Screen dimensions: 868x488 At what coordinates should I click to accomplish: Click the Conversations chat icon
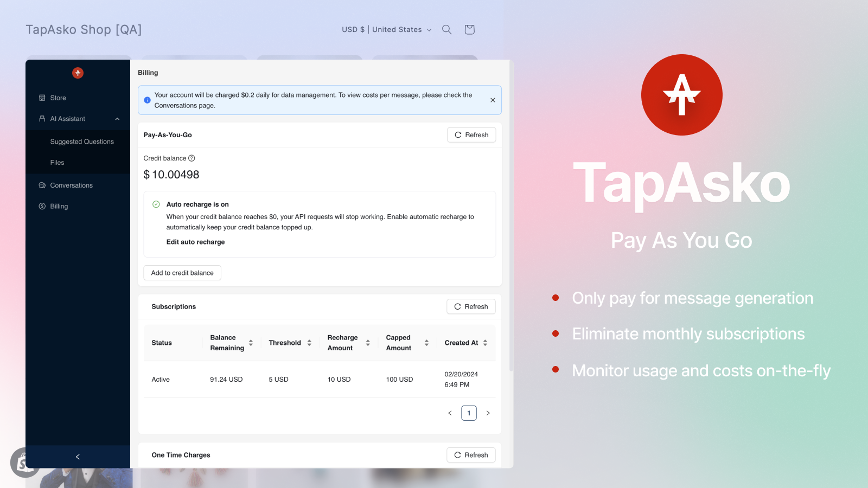[x=42, y=185]
